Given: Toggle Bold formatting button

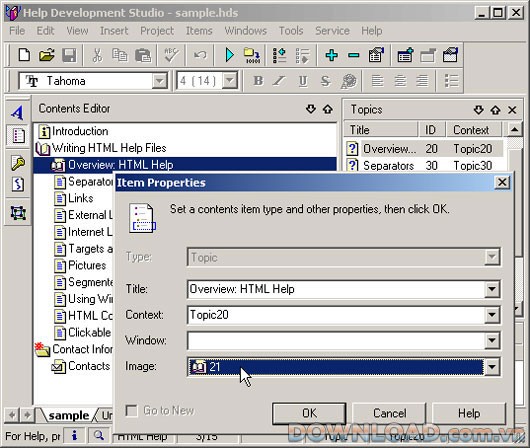Looking at the screenshot, I should tap(258, 81).
